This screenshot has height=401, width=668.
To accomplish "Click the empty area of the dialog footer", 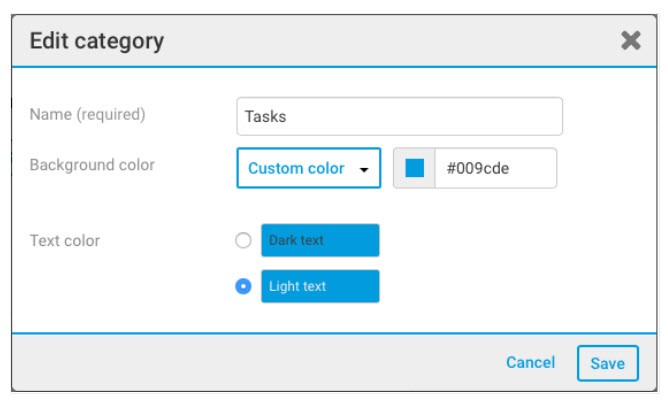I will pos(250,362).
